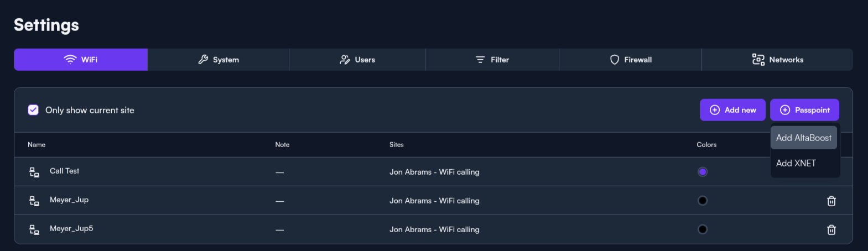The height and width of the screenshot is (251, 868).
Task: Switch to the WiFi tab
Action: [81, 60]
